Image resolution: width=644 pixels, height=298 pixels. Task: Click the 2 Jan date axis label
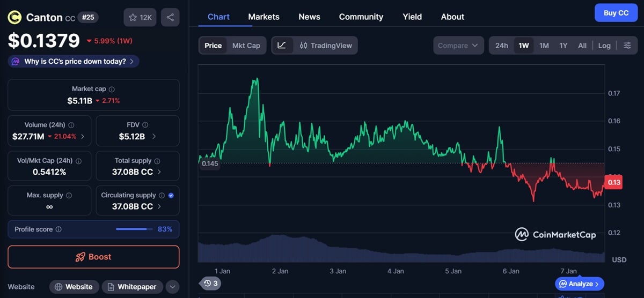pyautogui.click(x=281, y=271)
